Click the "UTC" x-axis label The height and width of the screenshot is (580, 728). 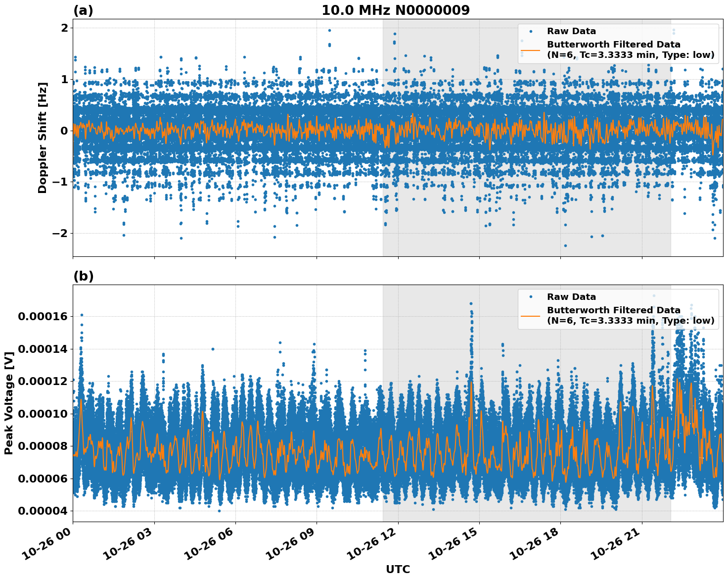pos(398,569)
